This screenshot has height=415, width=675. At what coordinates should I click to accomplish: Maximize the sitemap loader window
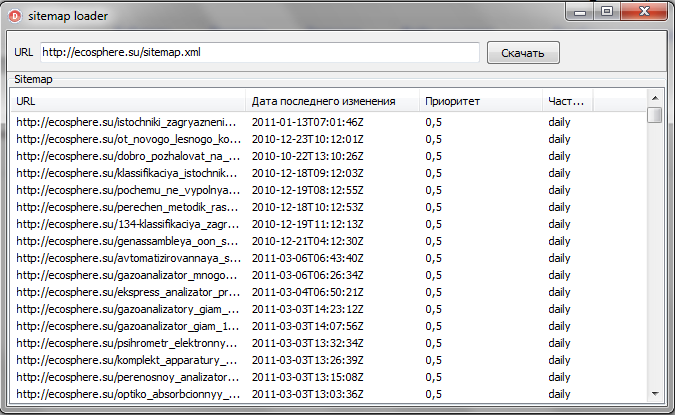click(607, 12)
